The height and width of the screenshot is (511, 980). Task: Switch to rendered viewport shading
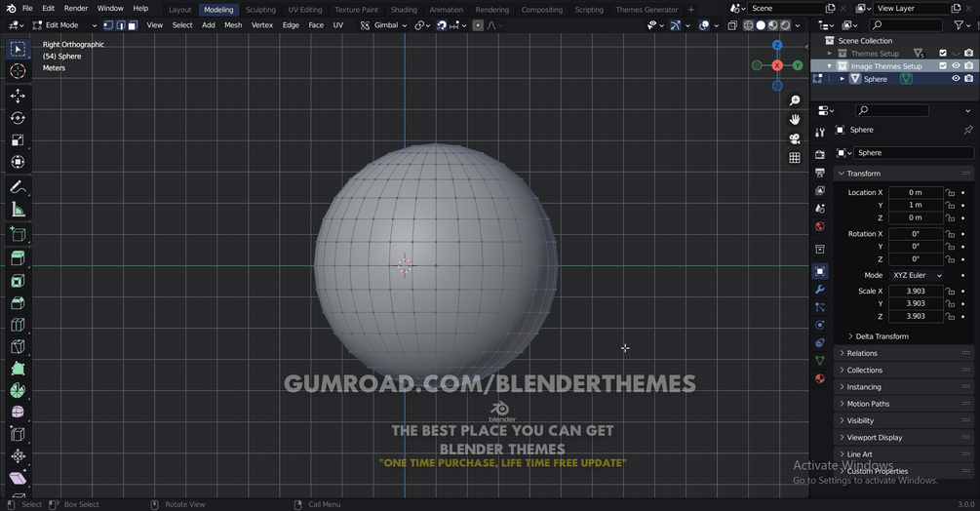pos(786,25)
